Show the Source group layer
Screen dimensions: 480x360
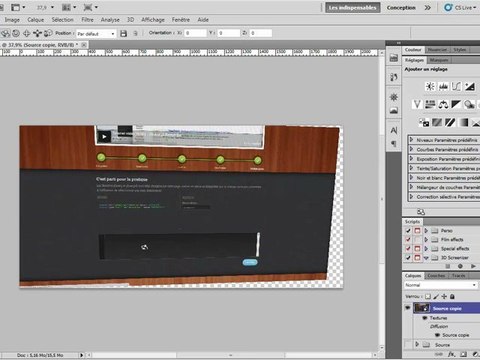click(x=408, y=345)
